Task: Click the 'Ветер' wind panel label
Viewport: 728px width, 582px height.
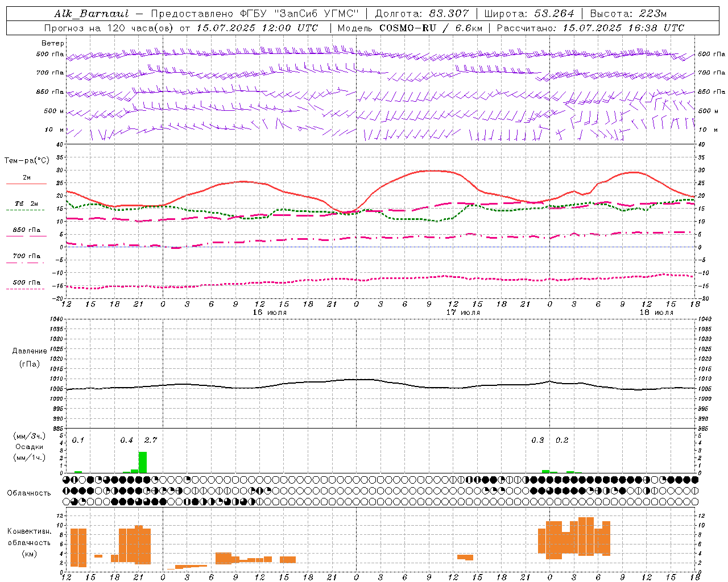Action: [53, 43]
